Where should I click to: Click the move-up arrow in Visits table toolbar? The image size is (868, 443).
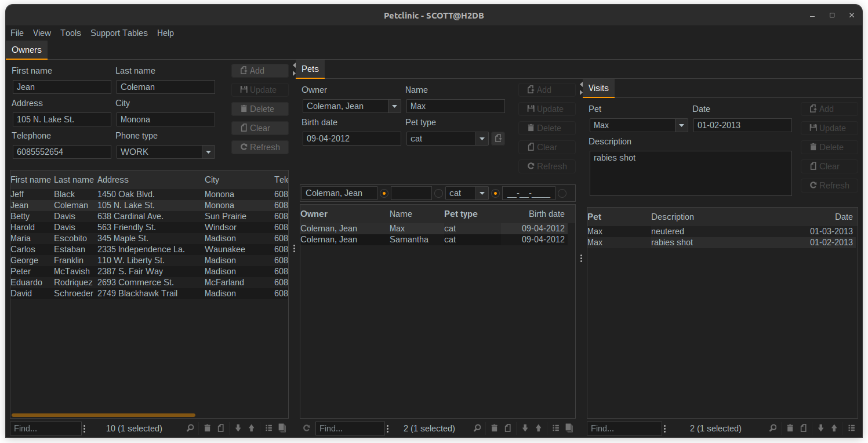coord(834,429)
